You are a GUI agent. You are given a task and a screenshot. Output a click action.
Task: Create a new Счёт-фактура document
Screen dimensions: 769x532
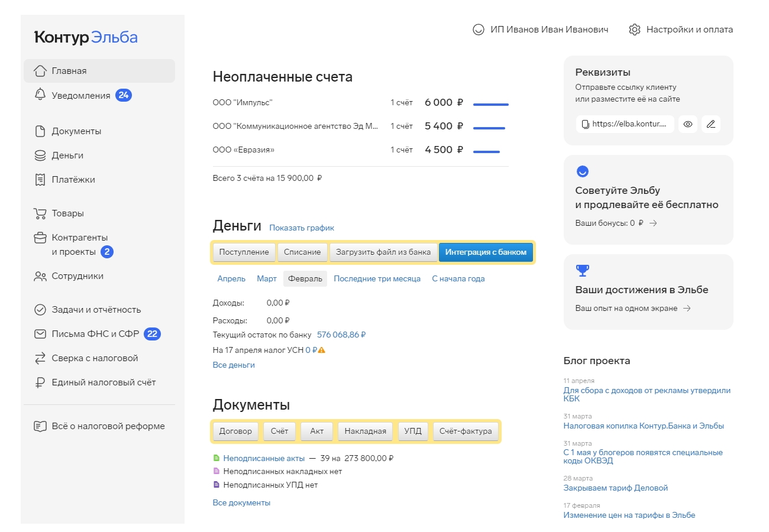tap(466, 432)
